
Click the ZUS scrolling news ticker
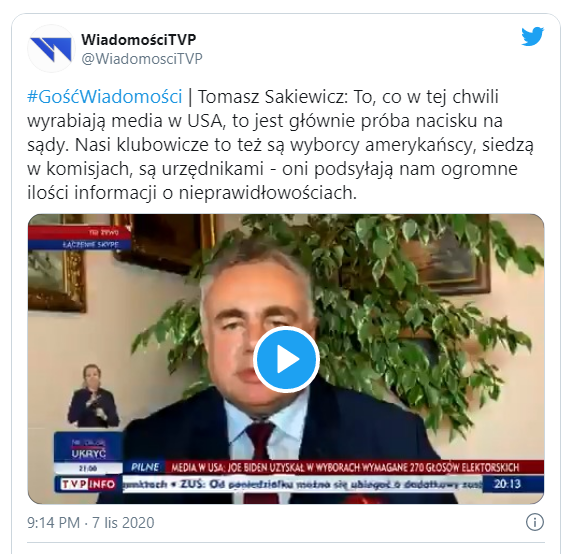coord(302,484)
